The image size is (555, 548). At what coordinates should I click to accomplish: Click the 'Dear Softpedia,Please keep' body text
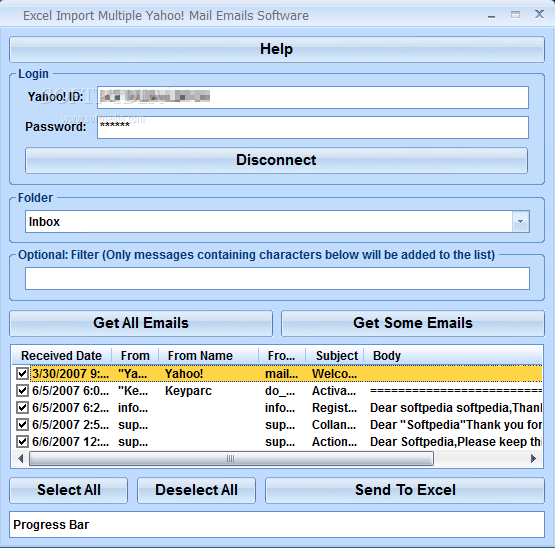456,442
